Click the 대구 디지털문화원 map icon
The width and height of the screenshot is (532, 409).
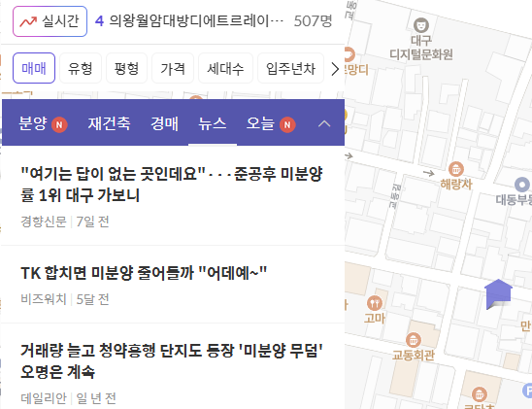421,25
